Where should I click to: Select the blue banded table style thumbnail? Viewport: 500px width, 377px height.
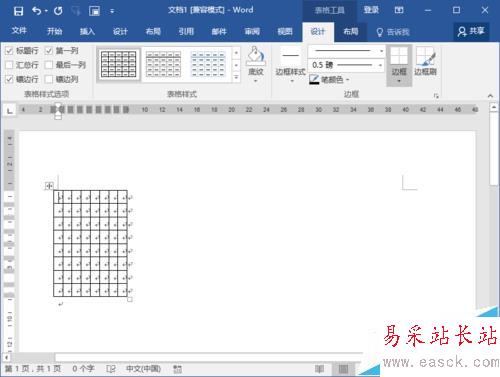click(208, 64)
